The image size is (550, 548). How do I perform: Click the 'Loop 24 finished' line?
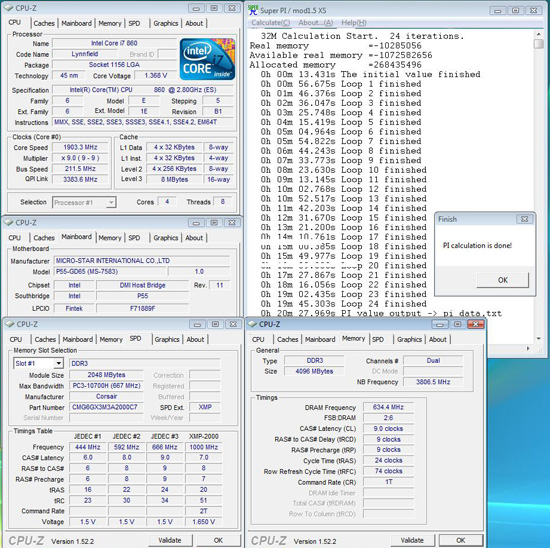coord(344,304)
